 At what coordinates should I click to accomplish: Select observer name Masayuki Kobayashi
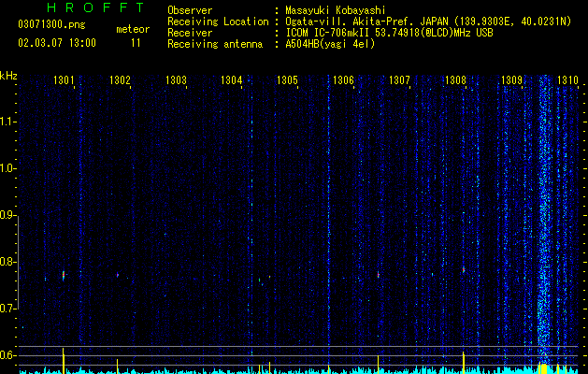[x=336, y=10]
